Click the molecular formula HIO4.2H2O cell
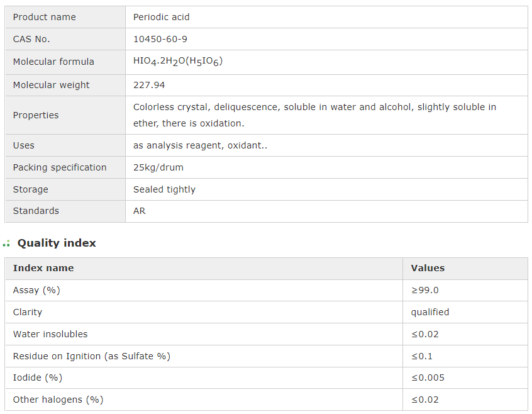The width and height of the screenshot is (532, 414). 178,62
